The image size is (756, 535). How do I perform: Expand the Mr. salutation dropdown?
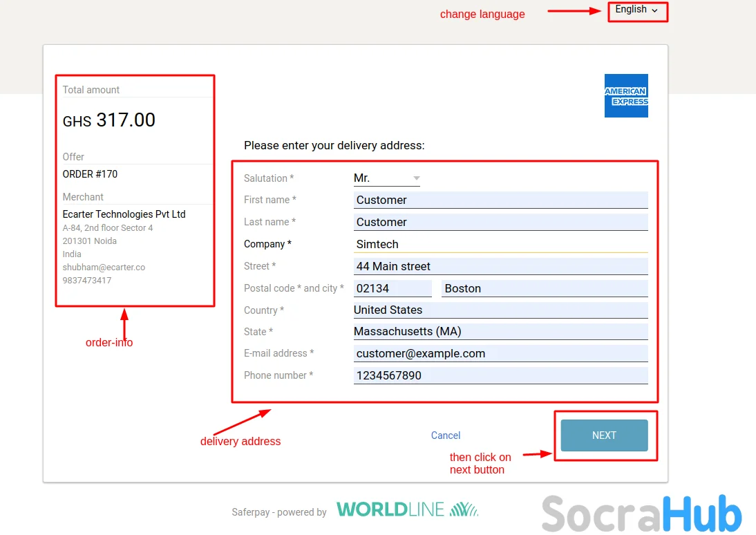coord(386,178)
